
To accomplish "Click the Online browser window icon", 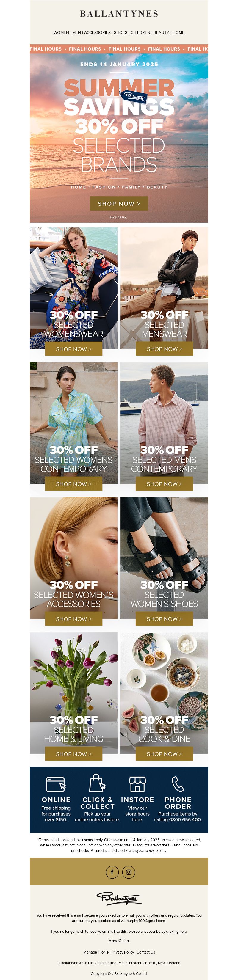I will click(x=56, y=784).
